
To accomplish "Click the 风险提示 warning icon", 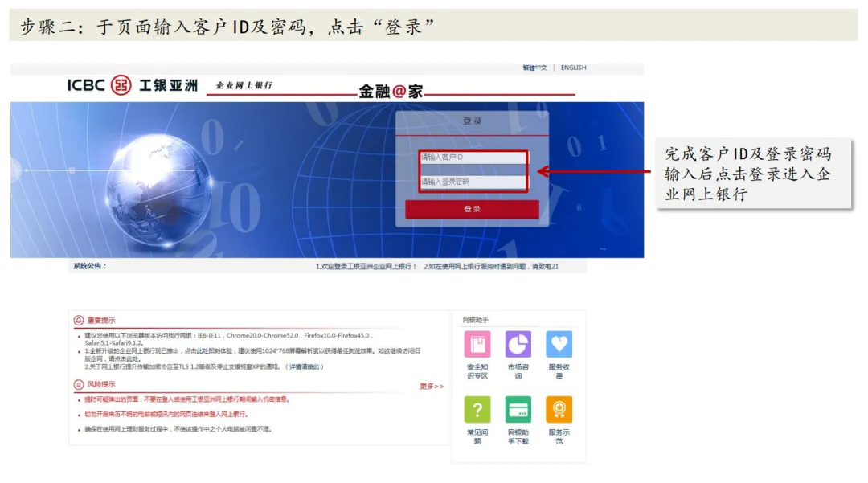I will pos(79,384).
